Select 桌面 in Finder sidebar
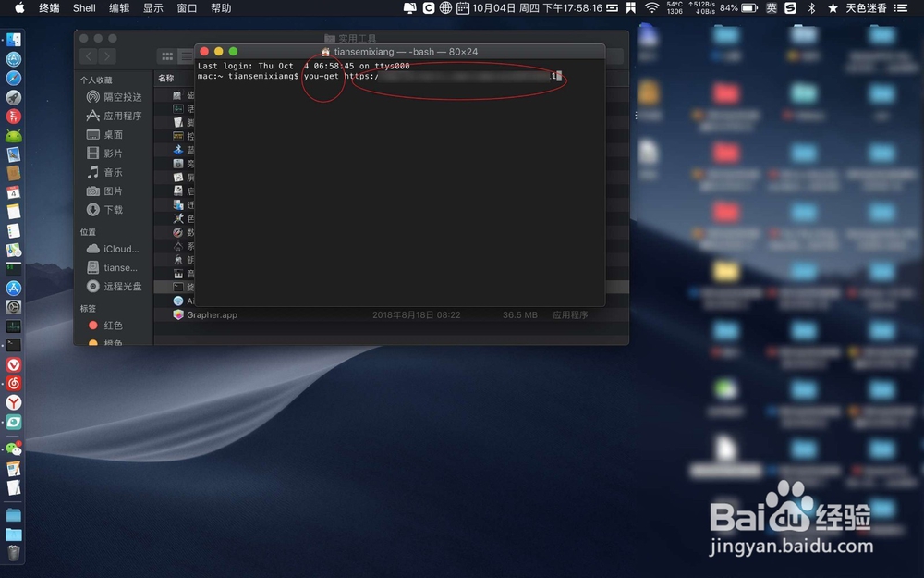Image resolution: width=924 pixels, height=578 pixels. pyautogui.click(x=104, y=134)
